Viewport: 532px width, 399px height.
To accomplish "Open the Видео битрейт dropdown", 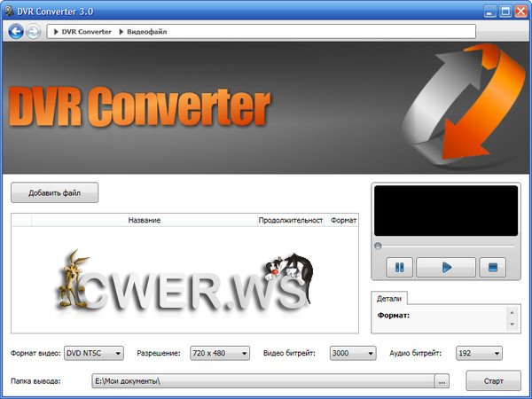I will point(353,353).
